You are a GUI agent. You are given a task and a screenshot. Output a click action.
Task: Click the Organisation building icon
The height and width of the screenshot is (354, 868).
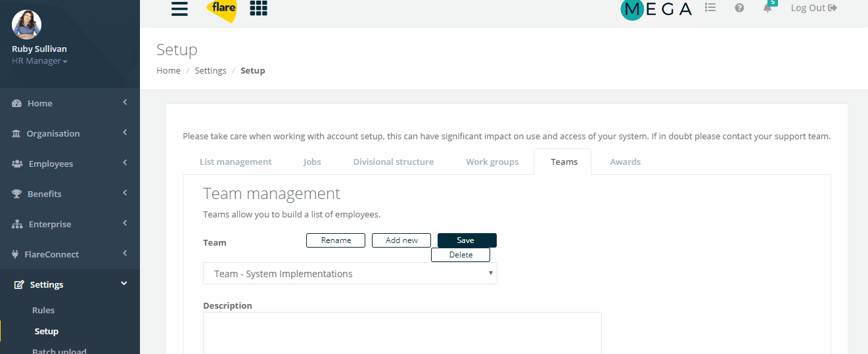click(x=16, y=133)
